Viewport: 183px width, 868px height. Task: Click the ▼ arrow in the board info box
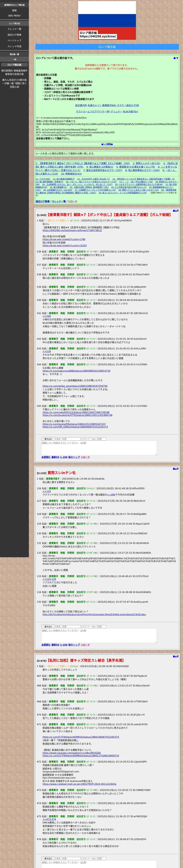pyautogui.click(x=177, y=58)
